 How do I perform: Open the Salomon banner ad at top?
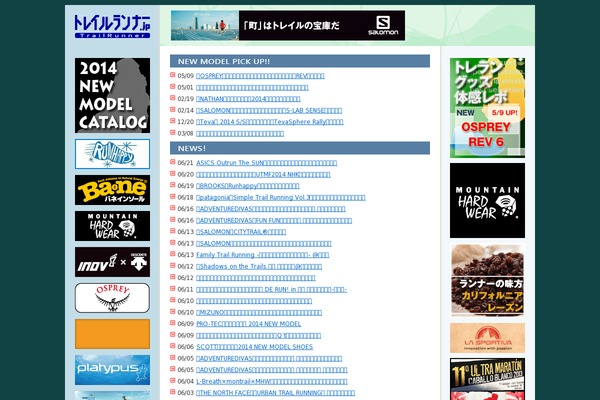(x=288, y=25)
